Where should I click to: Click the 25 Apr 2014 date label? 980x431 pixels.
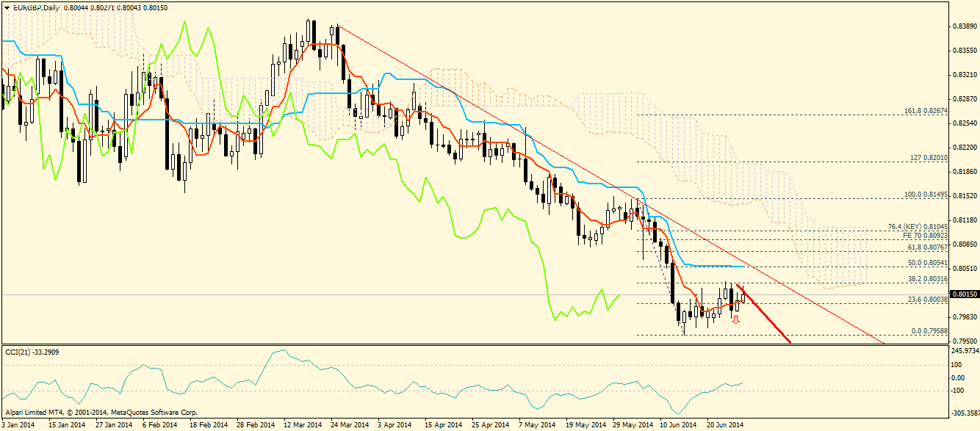pos(490,425)
